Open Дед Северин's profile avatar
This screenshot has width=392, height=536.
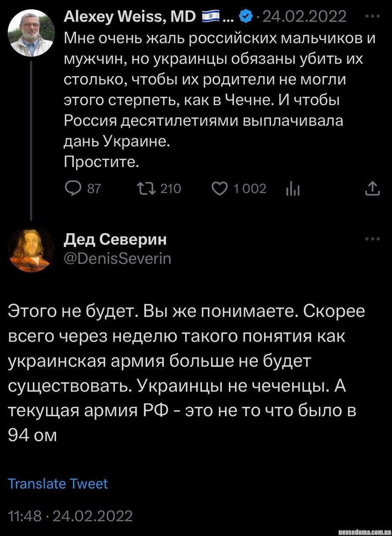(x=31, y=249)
